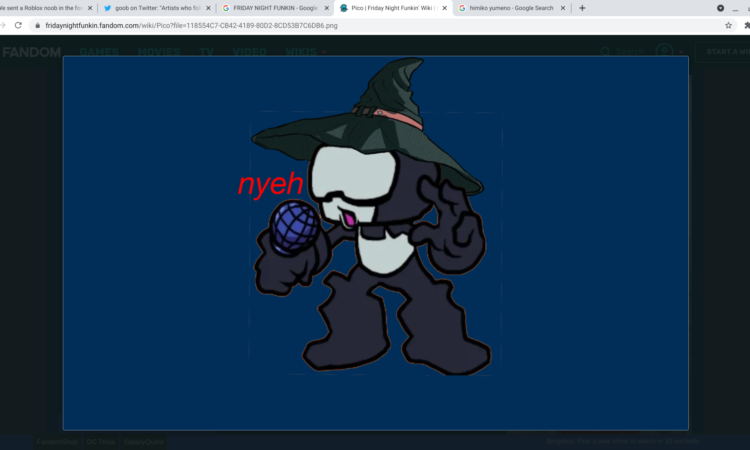Click the lock site info icon

[38, 25]
